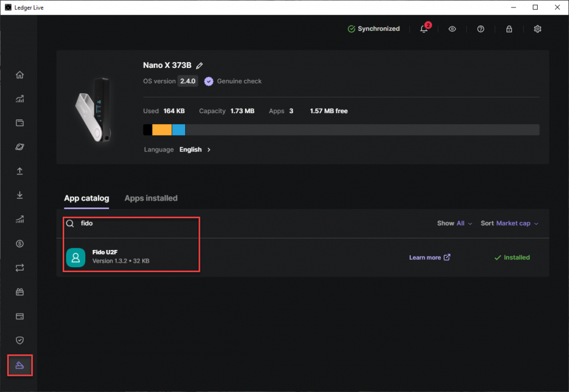
Task: Click the Receive downward arrow icon
Action: 20,195
